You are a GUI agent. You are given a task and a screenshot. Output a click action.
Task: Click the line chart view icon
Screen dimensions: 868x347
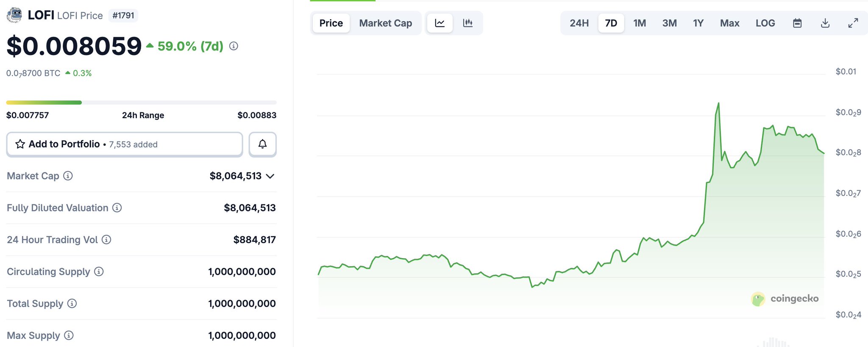440,23
